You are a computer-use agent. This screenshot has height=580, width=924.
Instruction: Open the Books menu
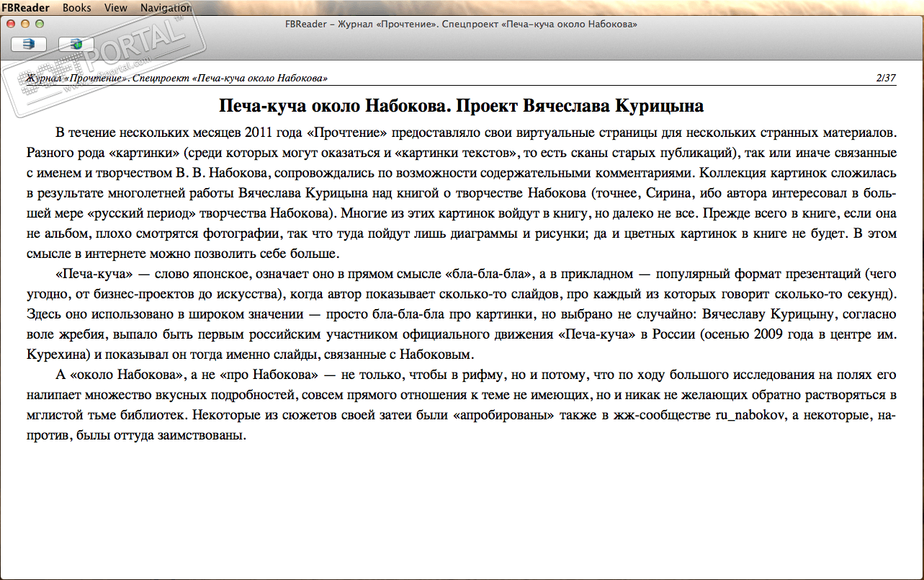pos(77,7)
